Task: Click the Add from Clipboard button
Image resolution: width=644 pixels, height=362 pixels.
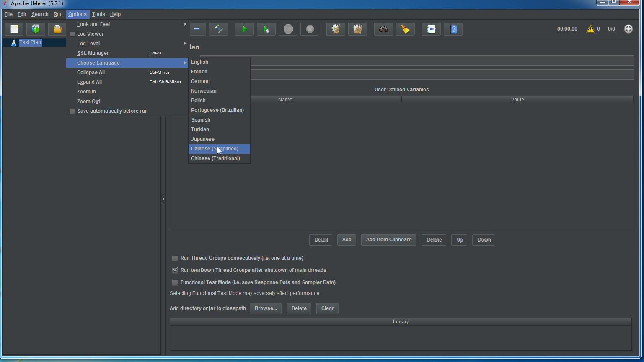Action: (388, 240)
